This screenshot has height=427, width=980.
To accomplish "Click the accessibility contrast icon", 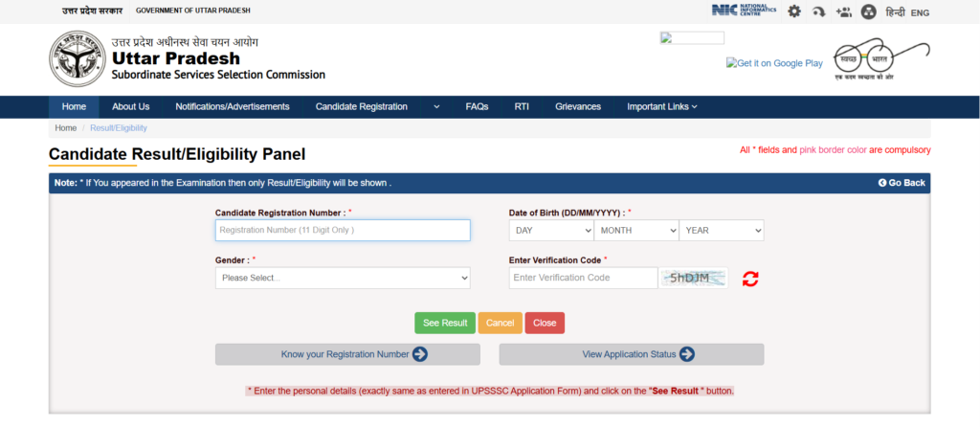I will (868, 11).
